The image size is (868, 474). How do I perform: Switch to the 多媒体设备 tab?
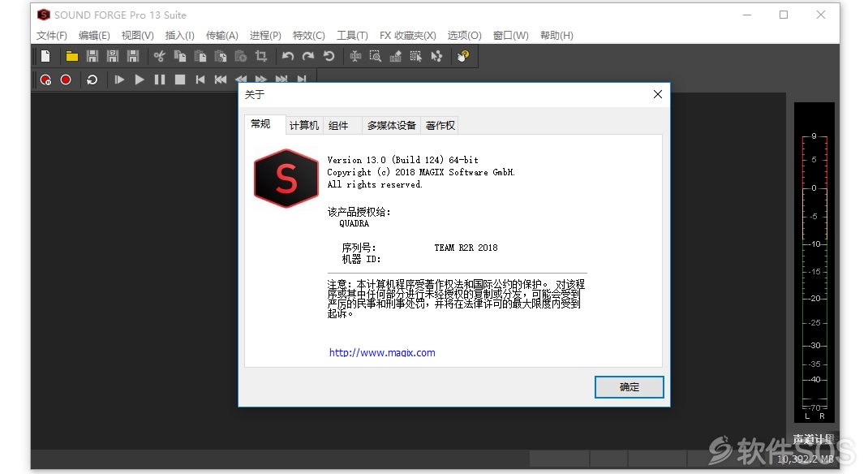pyautogui.click(x=391, y=126)
